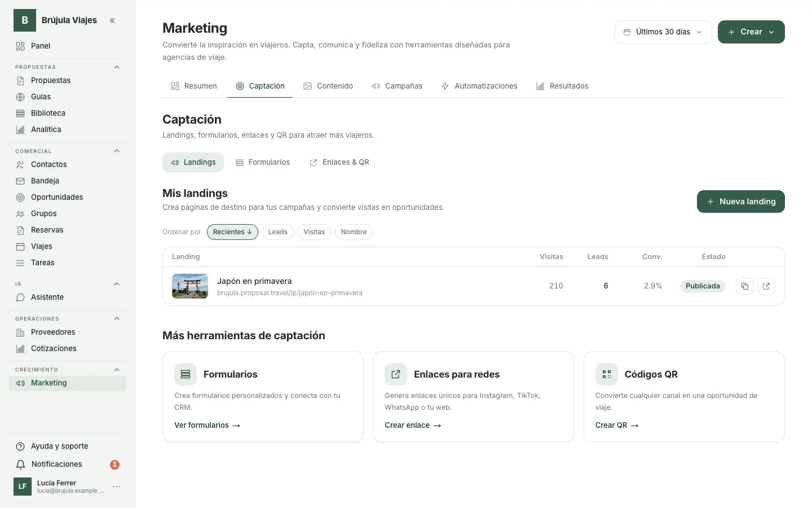Click the 2.9% conversion value
Image resolution: width=812 pixels, height=508 pixels.
pos(653,286)
